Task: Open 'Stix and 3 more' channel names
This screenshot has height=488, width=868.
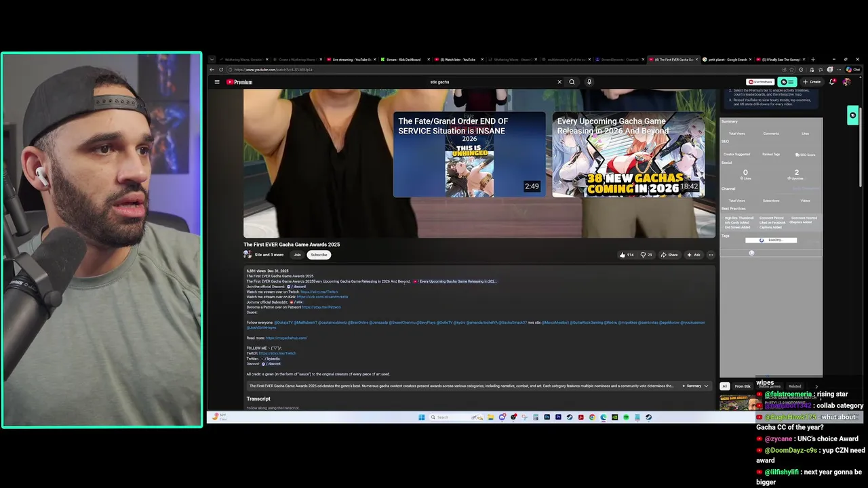Action: click(x=269, y=255)
